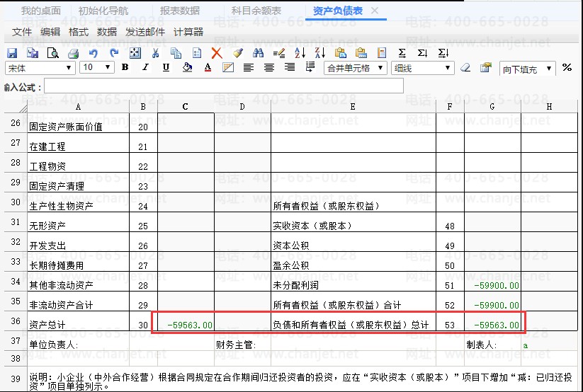Click the orange document page icon
The width and height of the screenshot is (583, 392).
tap(382, 53)
